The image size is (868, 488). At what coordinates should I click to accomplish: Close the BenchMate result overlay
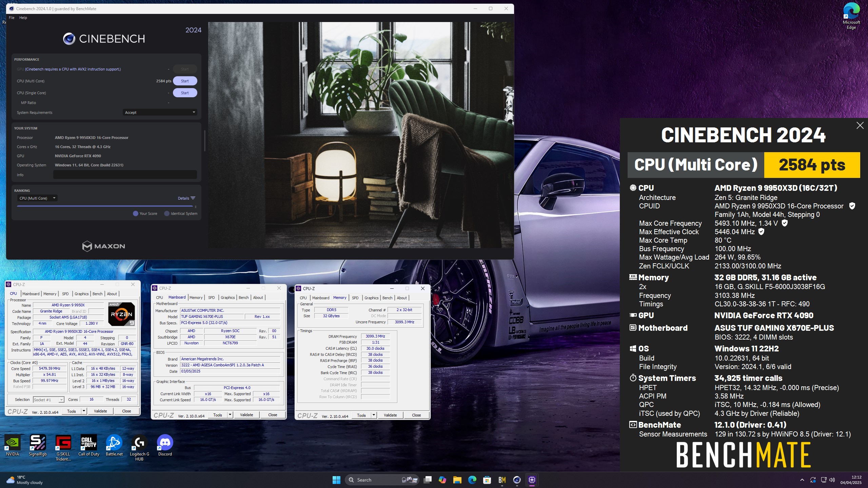[x=860, y=125]
